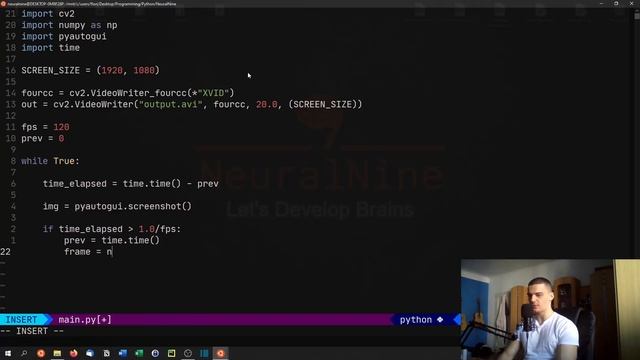Click the 'import cv2' line
Screen dimensions: 640x360
(48, 14)
